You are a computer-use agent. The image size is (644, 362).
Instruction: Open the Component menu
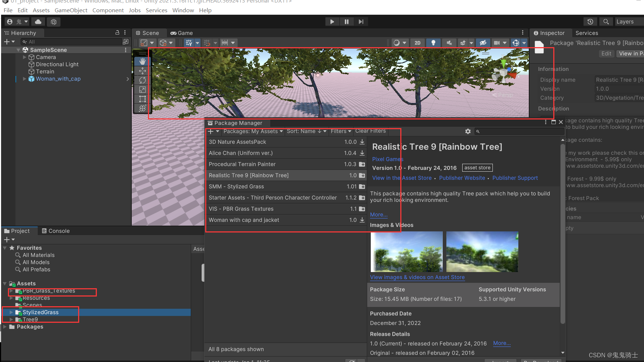(108, 10)
